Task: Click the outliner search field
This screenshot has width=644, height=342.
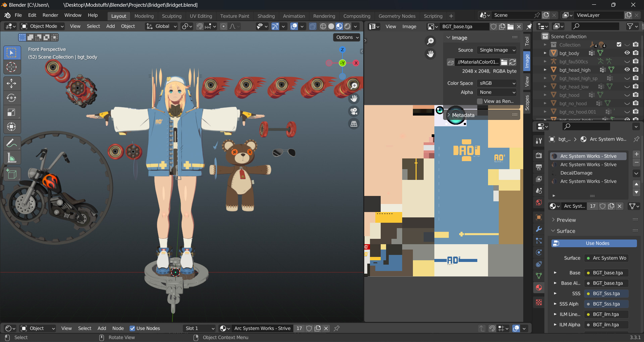Action: [x=595, y=26]
